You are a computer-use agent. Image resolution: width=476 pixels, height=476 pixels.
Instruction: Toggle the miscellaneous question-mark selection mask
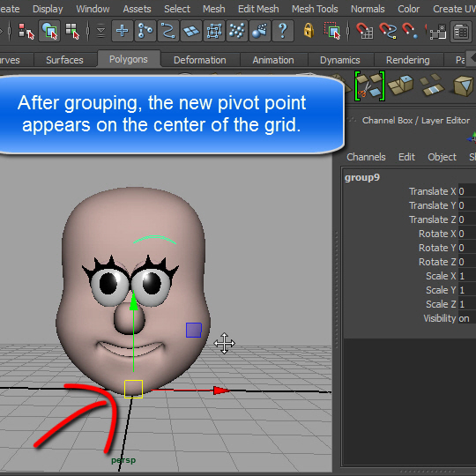click(283, 31)
